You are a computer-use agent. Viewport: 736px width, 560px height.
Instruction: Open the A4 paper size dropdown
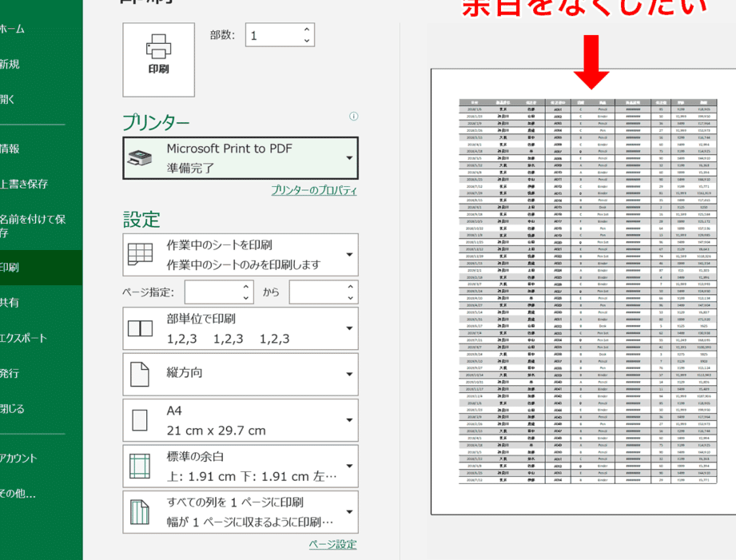(x=240, y=421)
